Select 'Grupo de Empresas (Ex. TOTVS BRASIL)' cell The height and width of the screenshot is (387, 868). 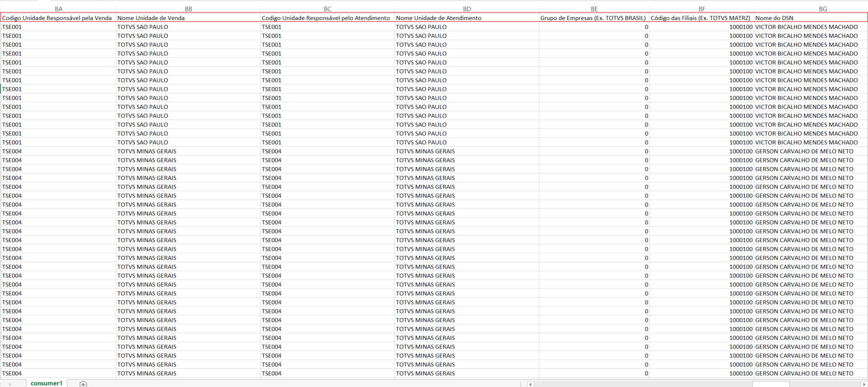(594, 18)
